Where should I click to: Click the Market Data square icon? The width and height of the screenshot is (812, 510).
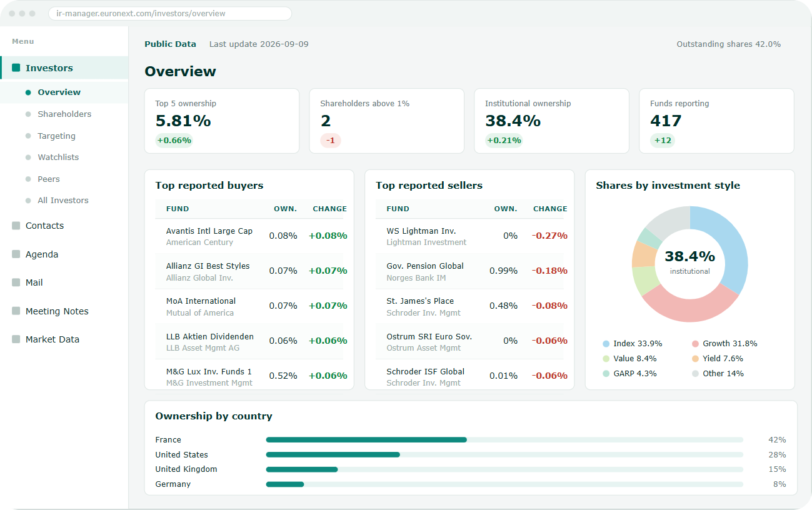pyautogui.click(x=16, y=339)
